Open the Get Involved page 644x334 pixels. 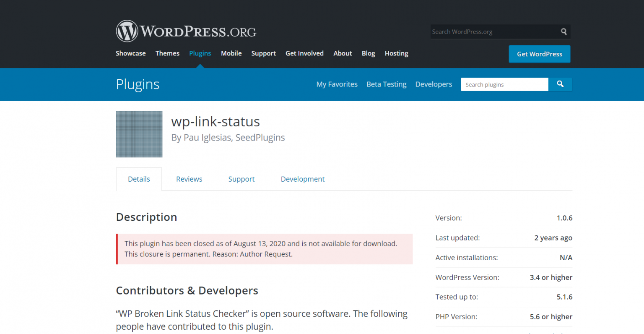(x=304, y=53)
